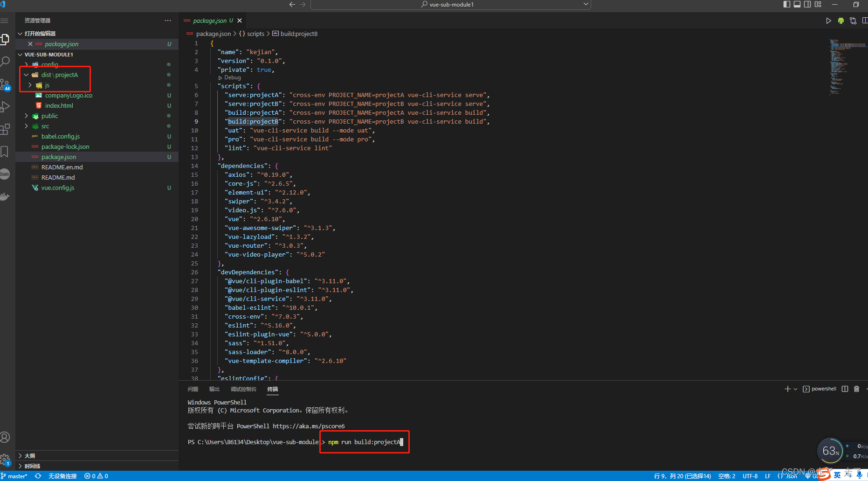The width and height of the screenshot is (868, 481).
Task: Select the powershell terminal instance label
Action: [x=820, y=389]
